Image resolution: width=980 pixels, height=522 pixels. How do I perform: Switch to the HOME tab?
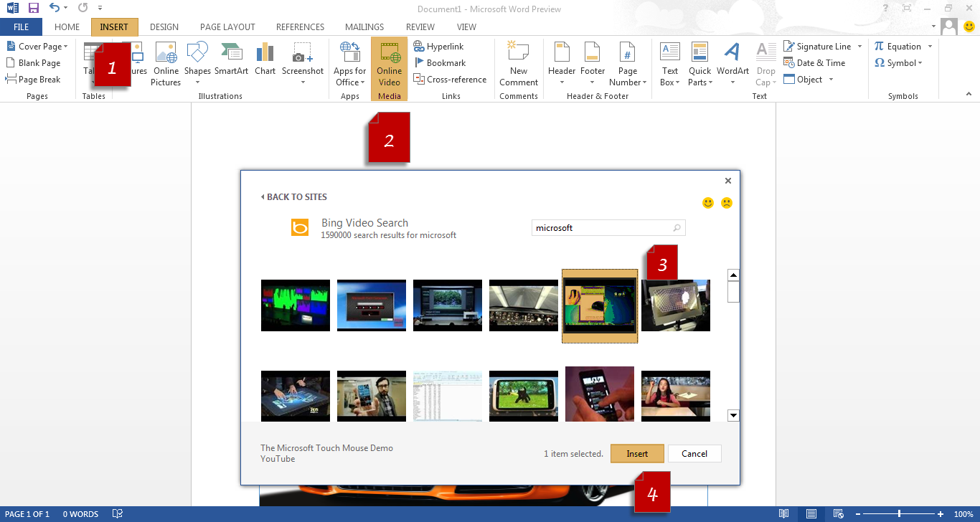(67, 27)
